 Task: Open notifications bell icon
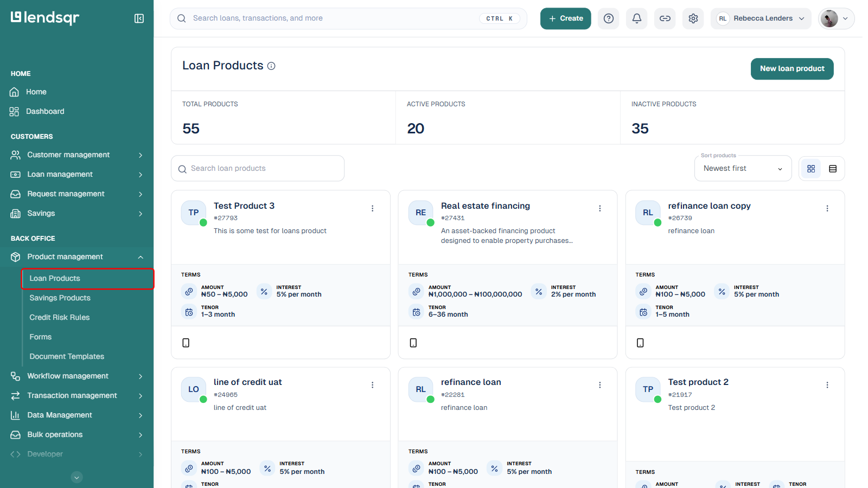pyautogui.click(x=637, y=18)
